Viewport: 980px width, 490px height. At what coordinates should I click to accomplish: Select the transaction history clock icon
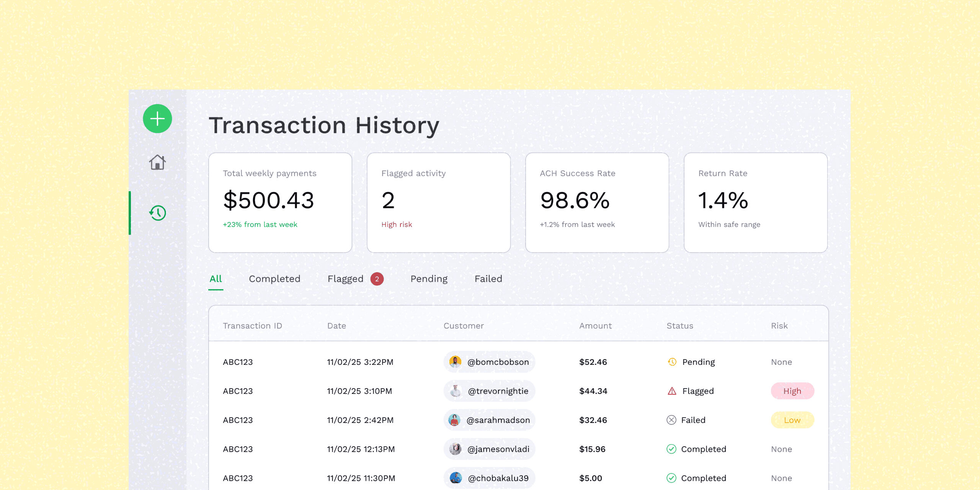point(157,213)
